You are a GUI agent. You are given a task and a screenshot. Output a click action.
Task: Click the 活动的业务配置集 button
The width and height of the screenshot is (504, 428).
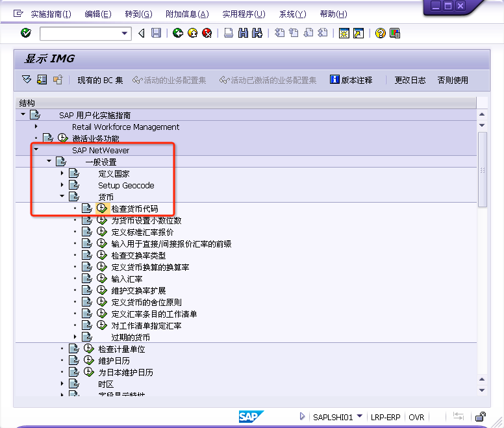(x=170, y=80)
